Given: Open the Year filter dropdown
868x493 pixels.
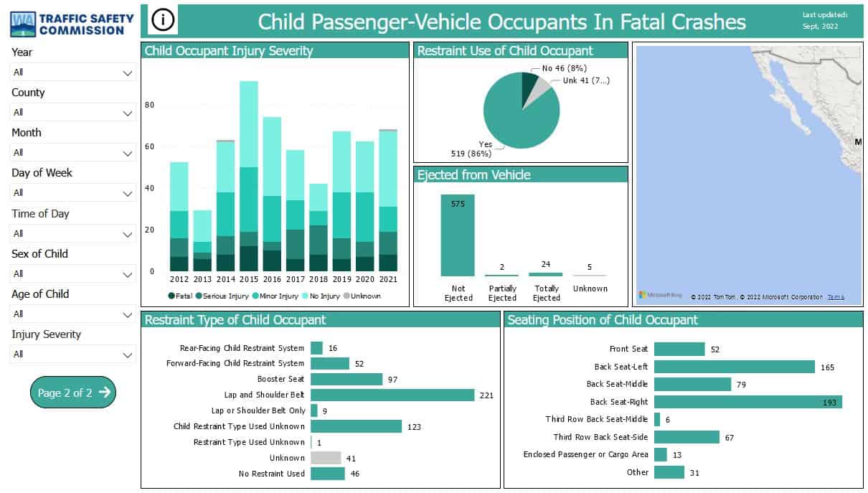Looking at the screenshot, I should point(72,72).
